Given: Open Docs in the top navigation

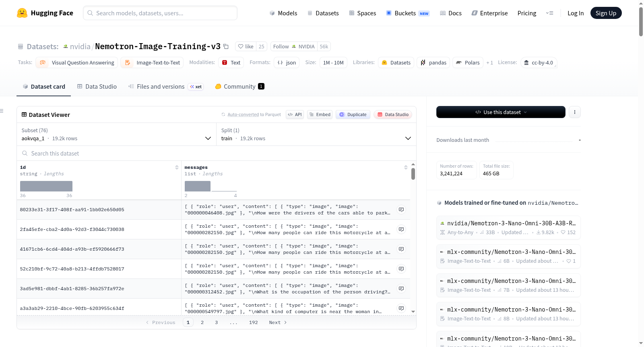Looking at the screenshot, I should tap(451, 13).
